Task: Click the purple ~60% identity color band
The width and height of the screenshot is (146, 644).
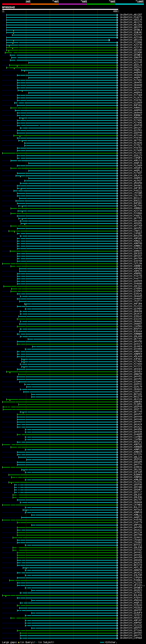Action: pyautogui.click(x=73, y=4)
